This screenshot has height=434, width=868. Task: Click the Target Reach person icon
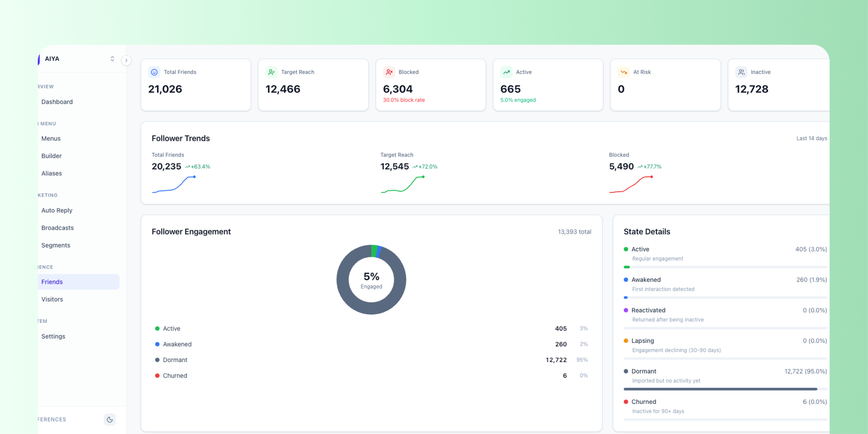point(272,72)
